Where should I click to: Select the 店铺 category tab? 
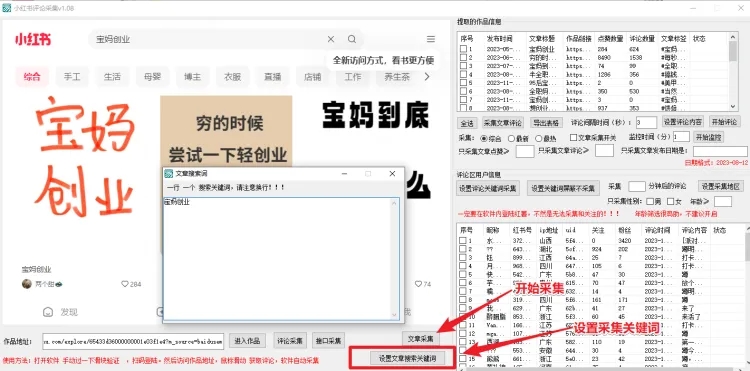[312, 76]
